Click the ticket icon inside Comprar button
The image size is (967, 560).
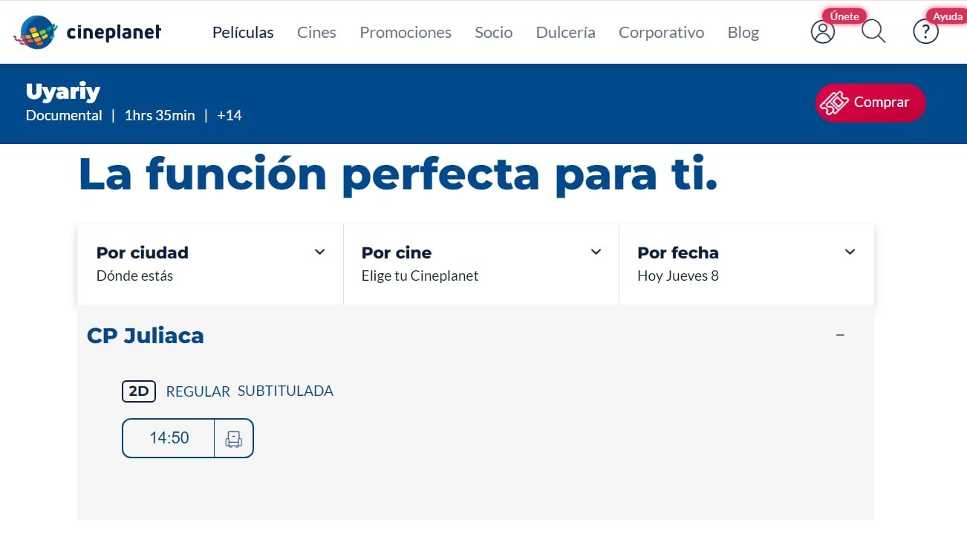pos(835,102)
